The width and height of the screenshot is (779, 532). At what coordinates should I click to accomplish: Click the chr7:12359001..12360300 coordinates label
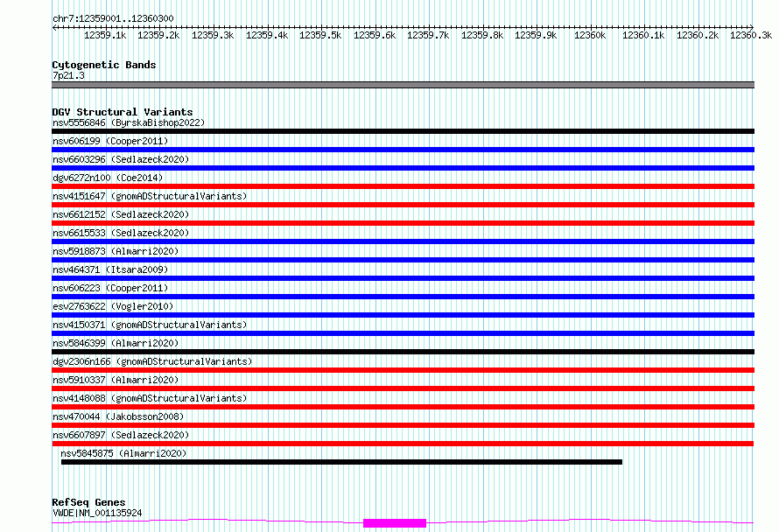point(113,19)
